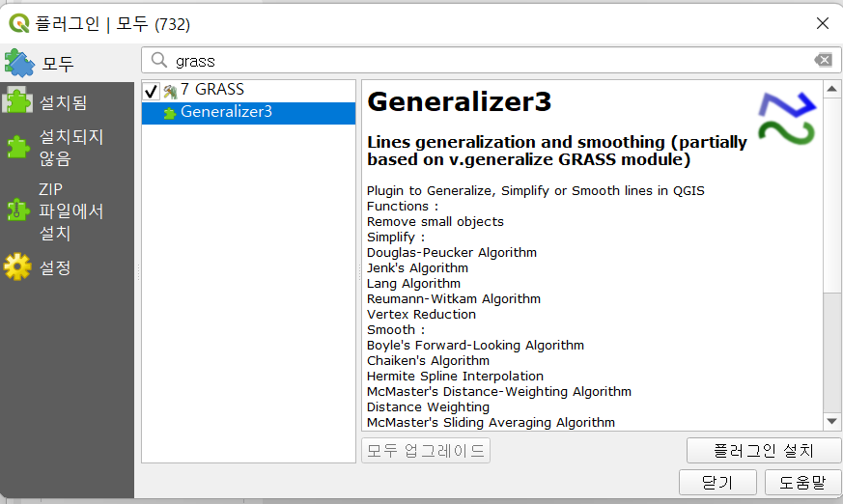This screenshot has width=843, height=504.
Task: Click the Generalizer3 logo in the details pane
Action: [x=787, y=118]
